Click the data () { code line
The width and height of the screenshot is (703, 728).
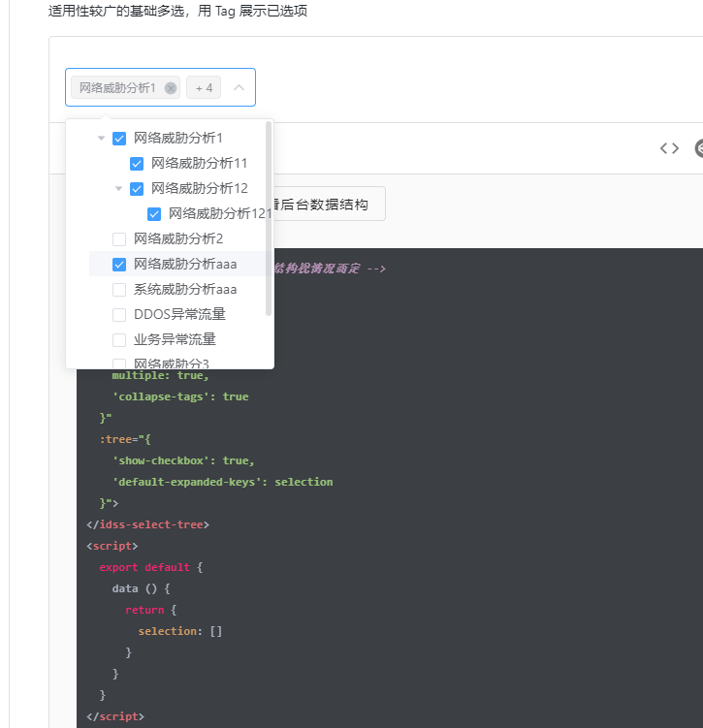pyautogui.click(x=142, y=588)
